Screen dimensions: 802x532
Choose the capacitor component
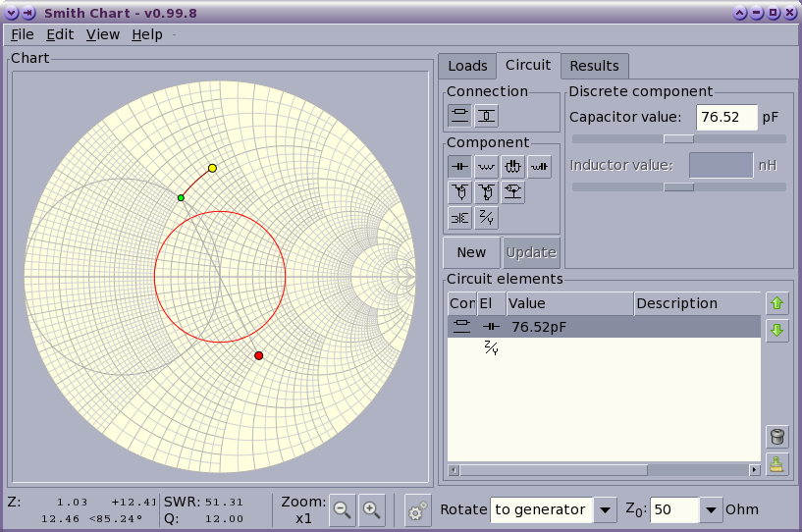[x=459, y=166]
